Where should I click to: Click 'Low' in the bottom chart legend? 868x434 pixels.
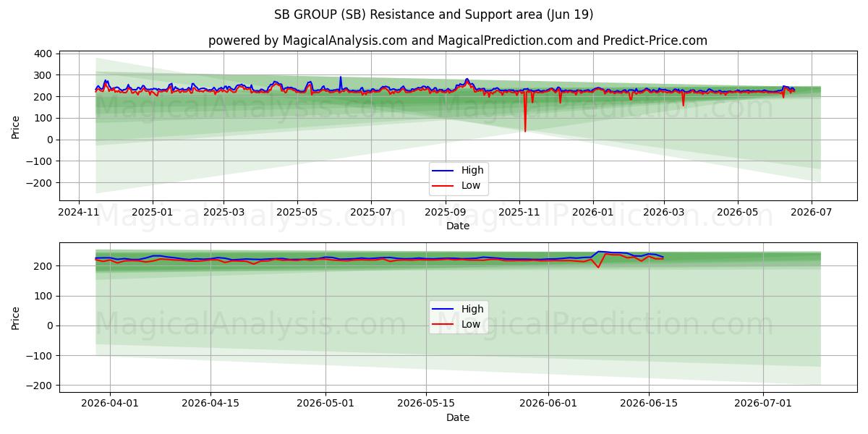click(471, 325)
